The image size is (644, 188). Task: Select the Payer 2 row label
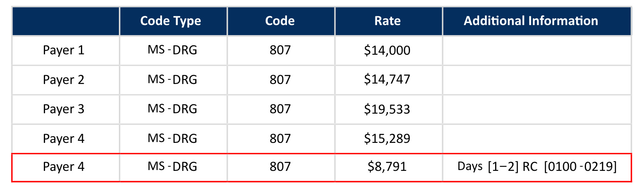[x=63, y=80]
